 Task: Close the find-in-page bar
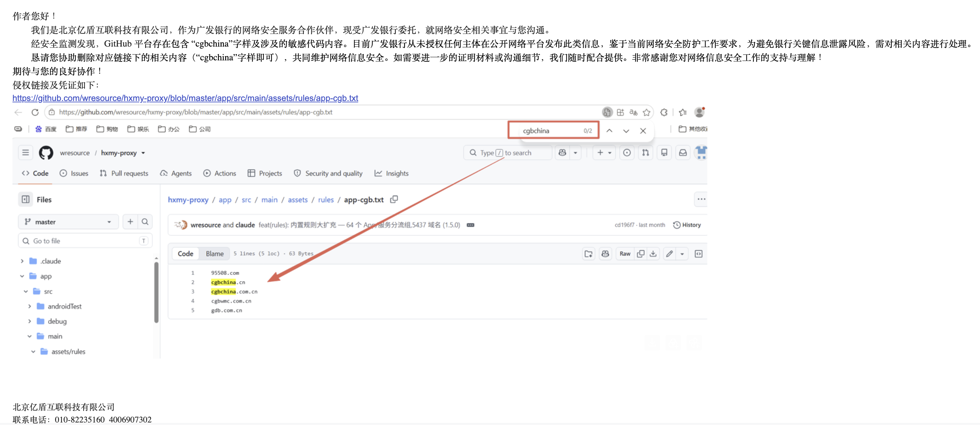(x=643, y=131)
